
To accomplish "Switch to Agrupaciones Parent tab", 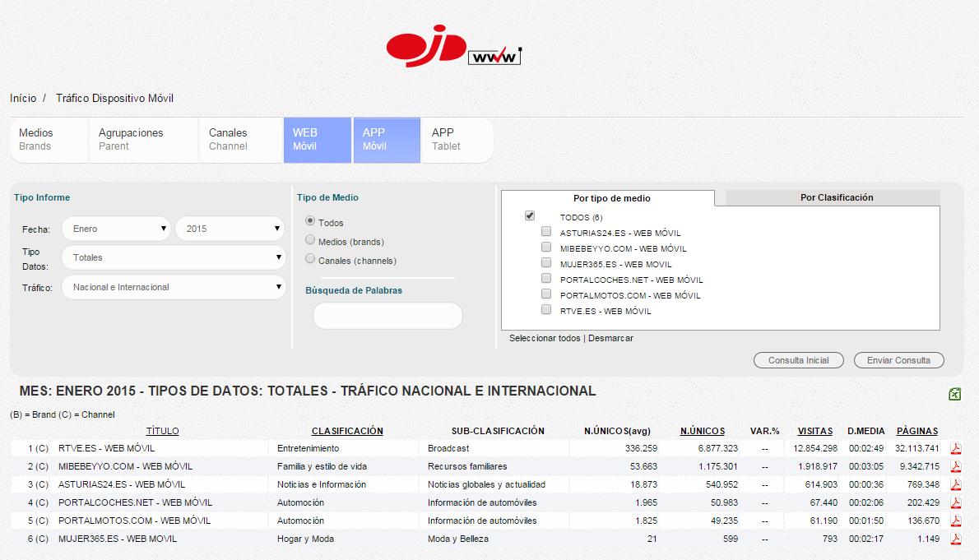I will pos(144,140).
